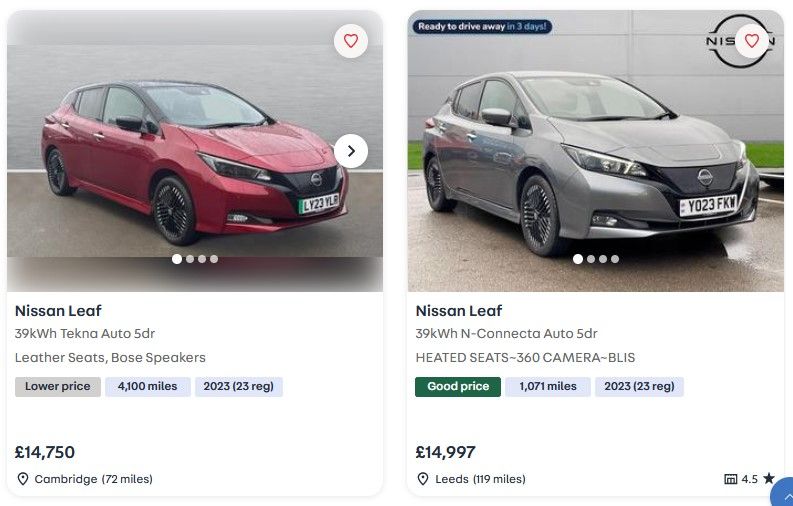Click the blue floating button at corner
This screenshot has width=793, height=506.
click(784, 495)
